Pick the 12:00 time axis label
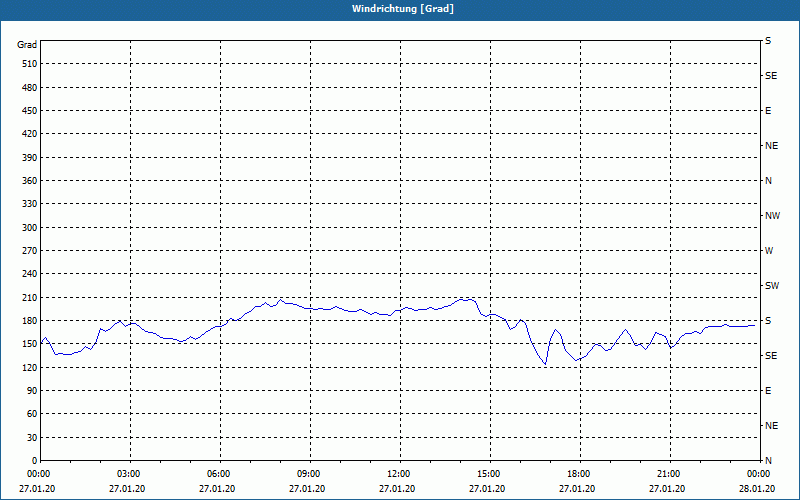The image size is (800, 500). coord(400,474)
